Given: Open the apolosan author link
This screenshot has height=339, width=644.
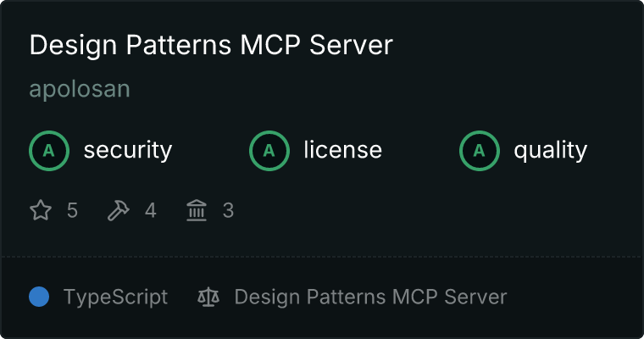Looking at the screenshot, I should (x=80, y=90).
